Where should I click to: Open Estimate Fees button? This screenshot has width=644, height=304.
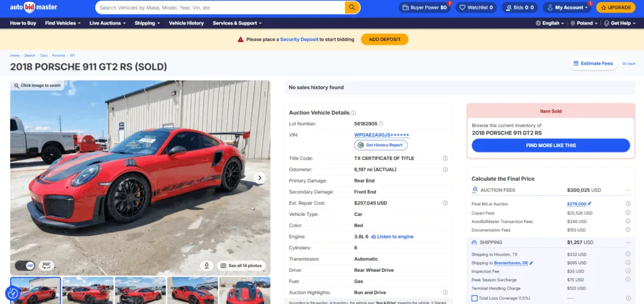pyautogui.click(x=593, y=64)
